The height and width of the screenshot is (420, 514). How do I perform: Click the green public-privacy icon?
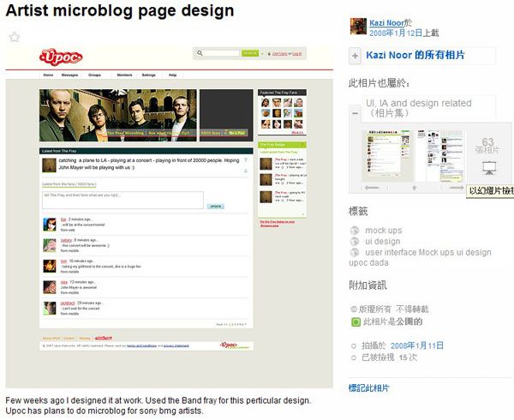(x=356, y=321)
